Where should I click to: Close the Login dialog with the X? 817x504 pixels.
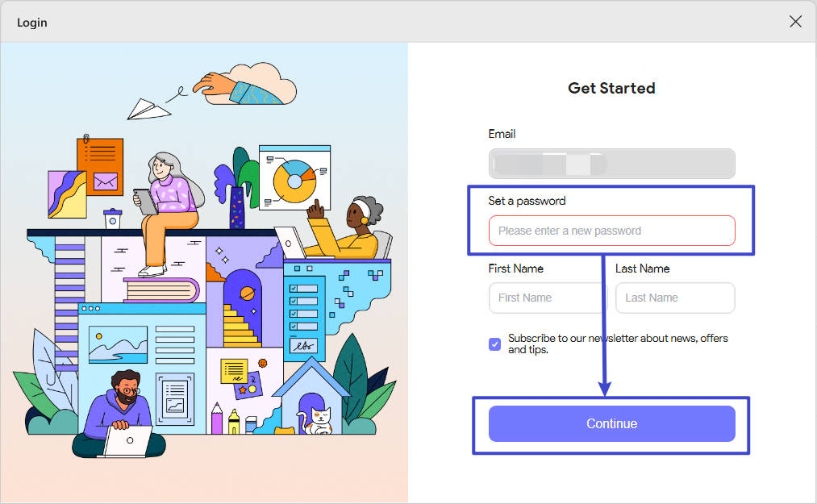tap(795, 21)
